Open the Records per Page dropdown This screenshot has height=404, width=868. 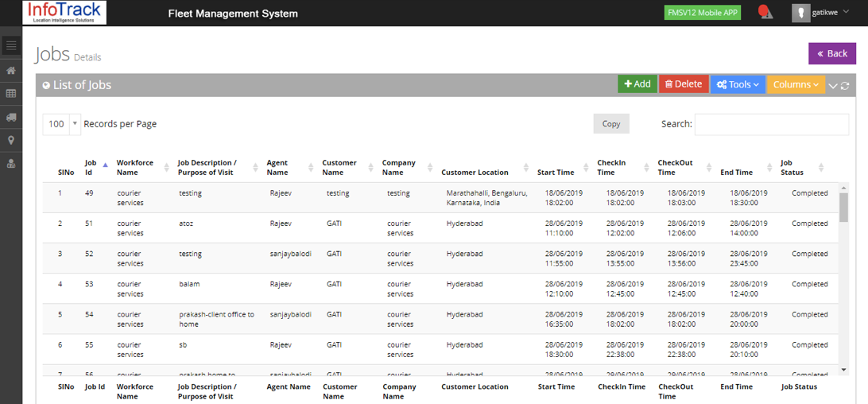point(62,124)
